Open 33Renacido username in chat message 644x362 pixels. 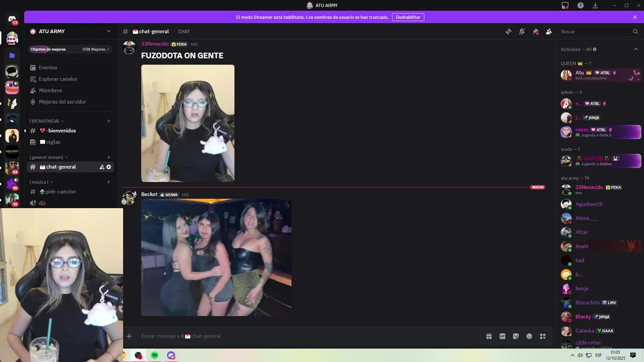pos(155,44)
